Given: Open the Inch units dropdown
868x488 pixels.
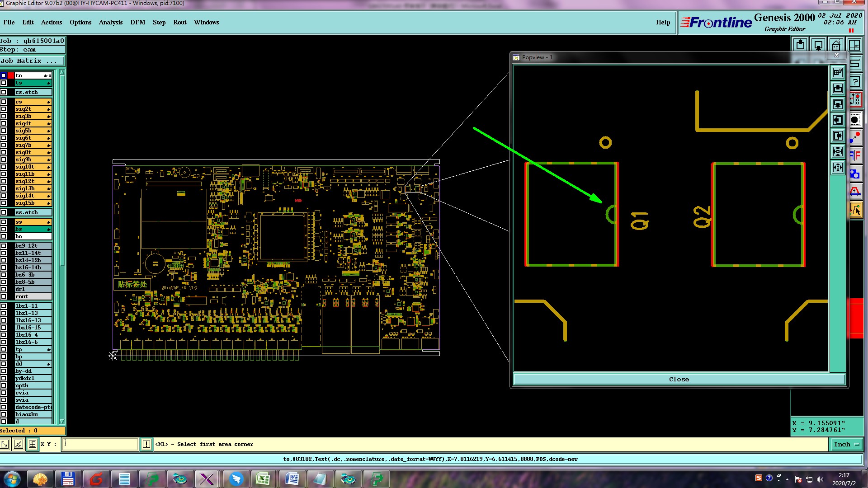Looking at the screenshot, I should point(846,444).
